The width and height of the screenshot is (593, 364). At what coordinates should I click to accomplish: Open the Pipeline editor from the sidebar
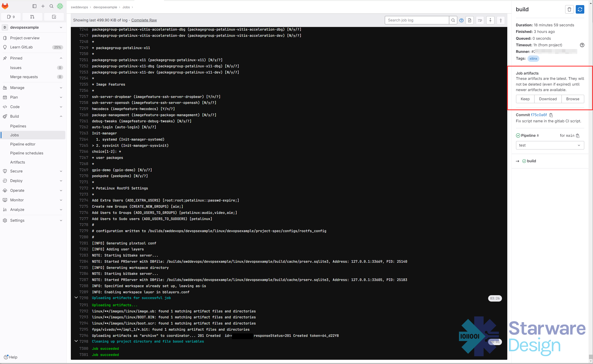tap(23, 144)
